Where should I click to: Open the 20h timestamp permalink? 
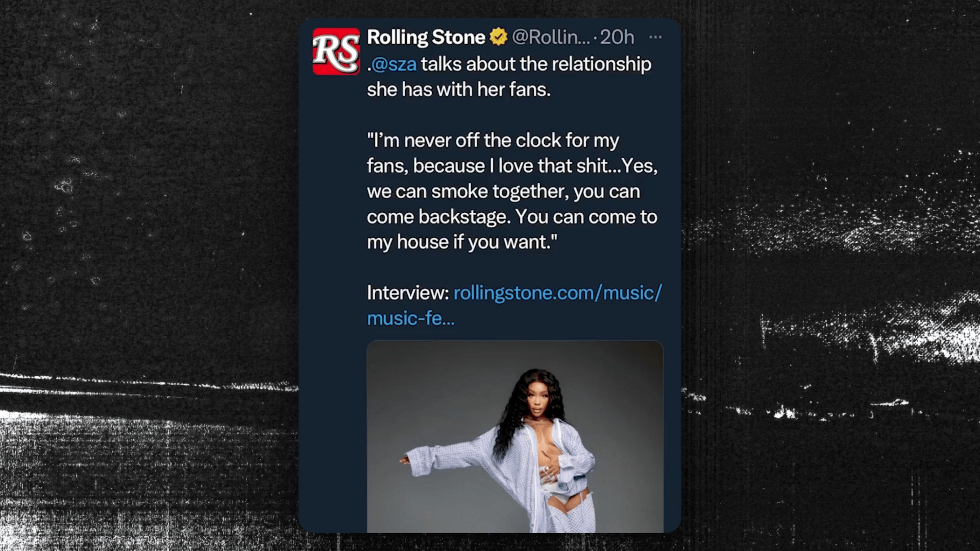(617, 37)
